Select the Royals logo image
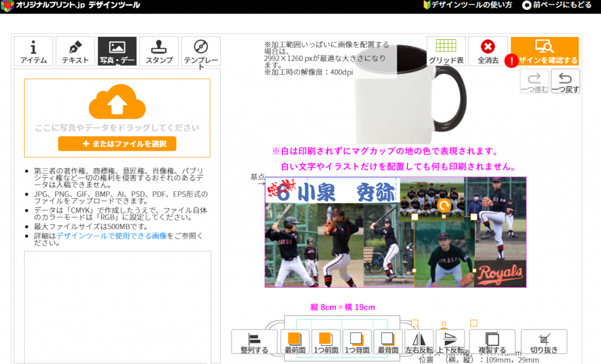The width and height of the screenshot is (601, 364). [500, 274]
